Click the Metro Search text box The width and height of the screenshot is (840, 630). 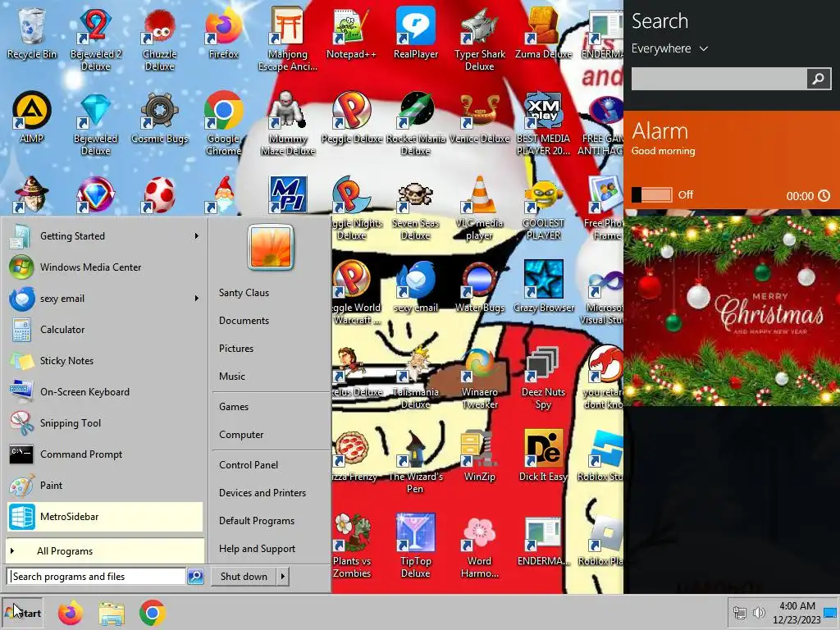719,80
